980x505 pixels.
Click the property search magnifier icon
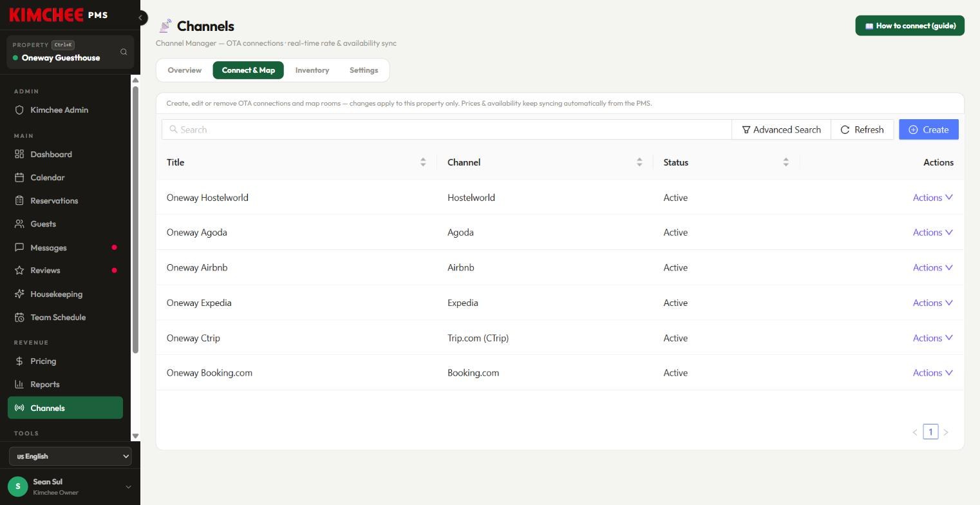point(124,52)
